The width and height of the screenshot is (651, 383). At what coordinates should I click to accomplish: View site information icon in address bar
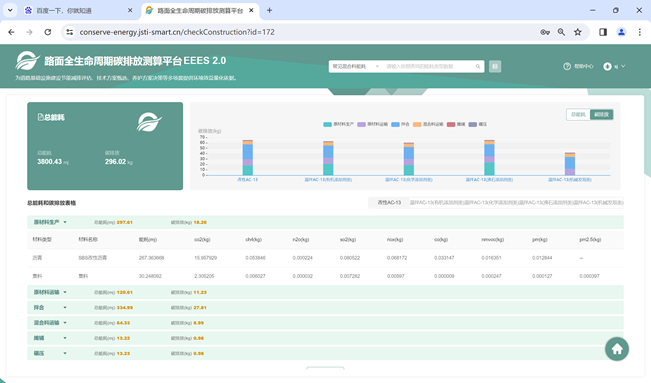[x=70, y=32]
